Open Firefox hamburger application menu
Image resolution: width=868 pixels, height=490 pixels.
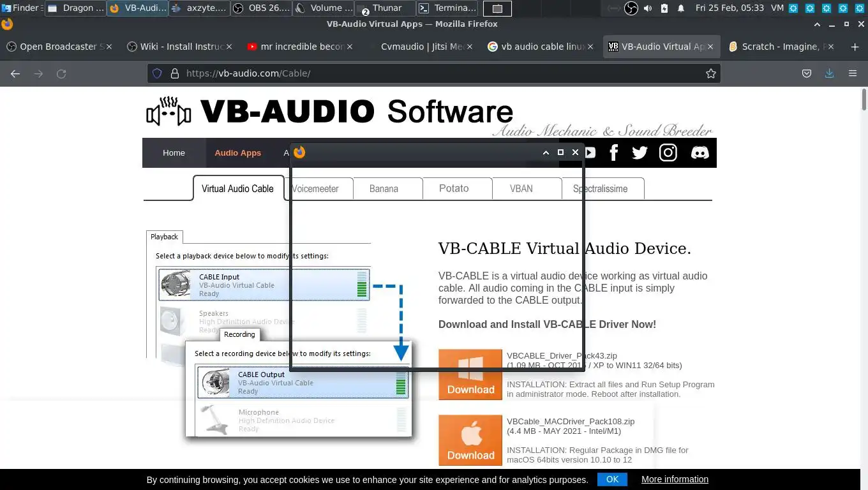(852, 73)
